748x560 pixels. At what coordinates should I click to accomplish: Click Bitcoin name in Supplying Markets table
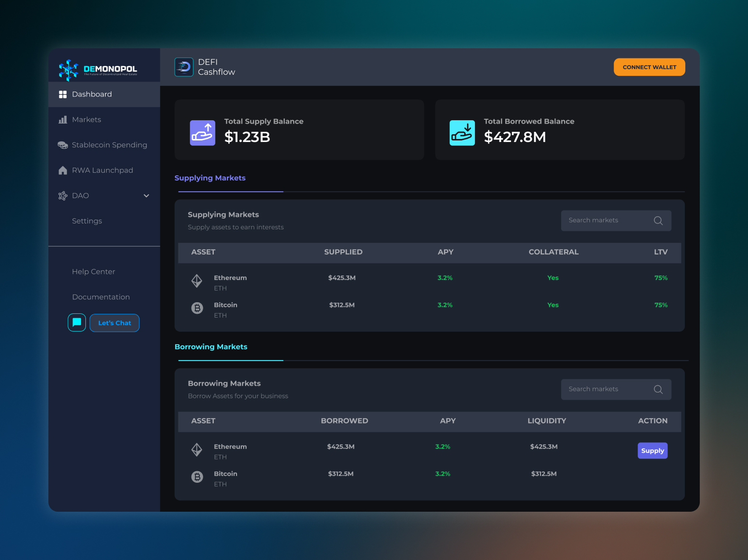[x=225, y=305]
